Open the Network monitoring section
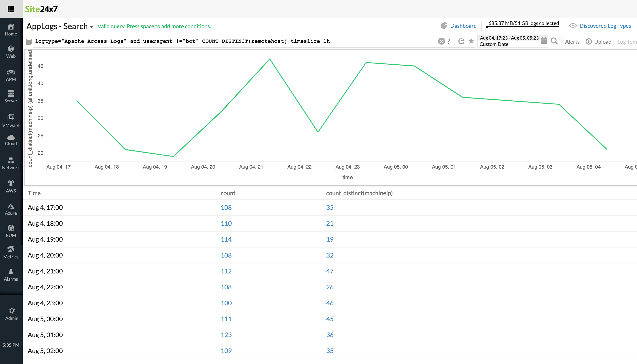637x364 pixels. point(11,164)
